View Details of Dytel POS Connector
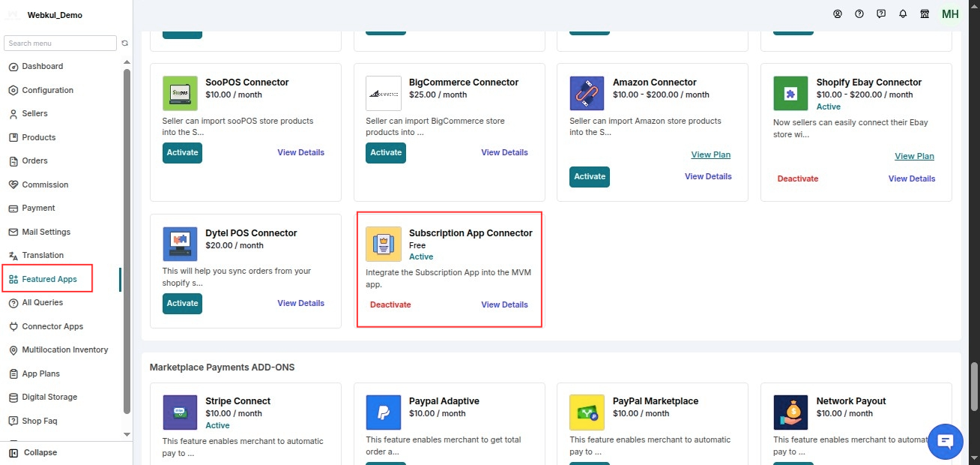The height and width of the screenshot is (465, 980). (301, 303)
